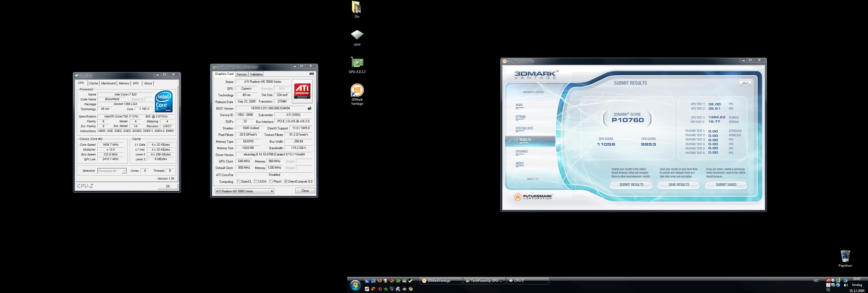
Task: Click the SUBMIT RESULTS button
Action: pyautogui.click(x=631, y=185)
